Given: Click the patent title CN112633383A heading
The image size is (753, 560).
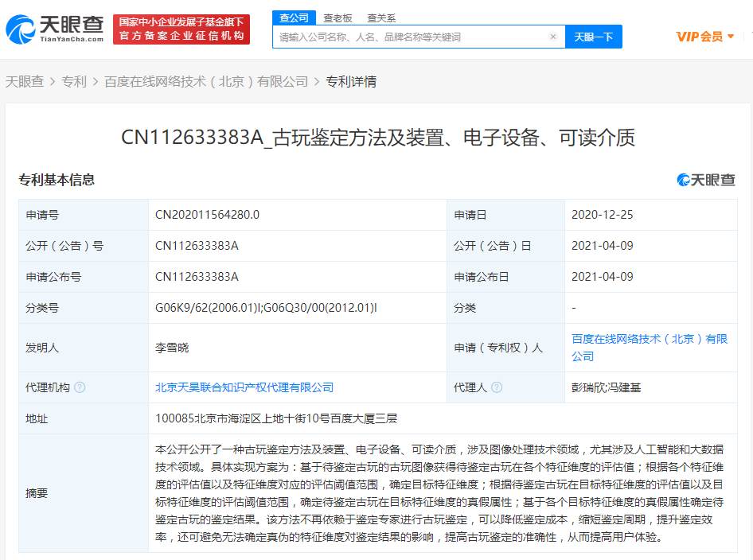Looking at the screenshot, I should pos(377,138).
